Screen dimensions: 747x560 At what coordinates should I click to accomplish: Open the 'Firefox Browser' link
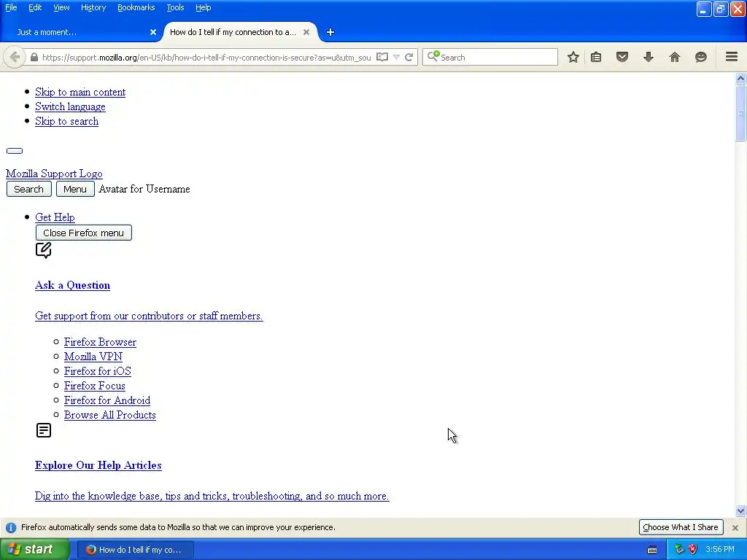tap(100, 342)
